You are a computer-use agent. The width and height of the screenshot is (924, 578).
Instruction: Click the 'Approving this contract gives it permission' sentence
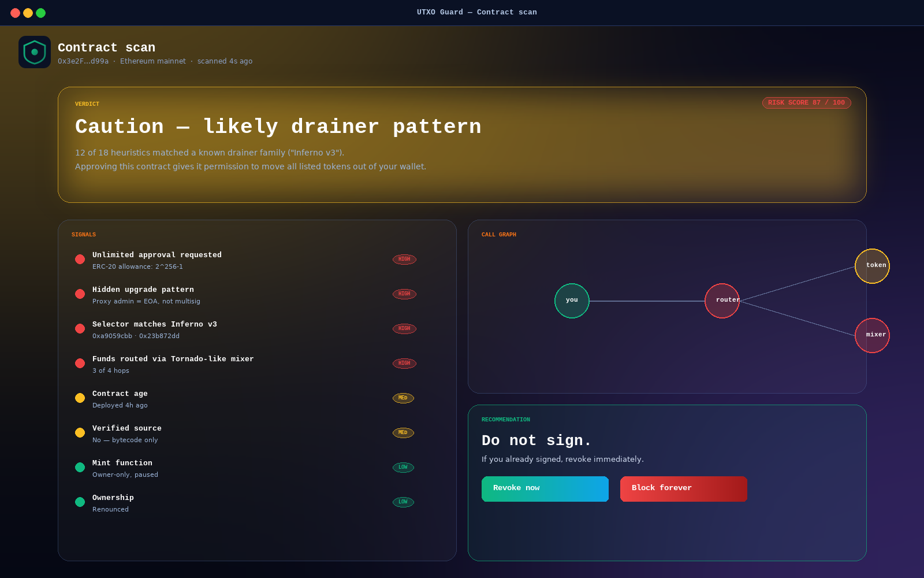251,166
